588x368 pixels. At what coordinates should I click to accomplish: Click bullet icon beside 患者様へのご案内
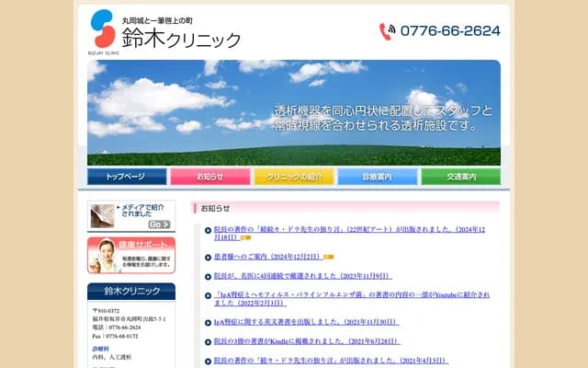coord(209,258)
